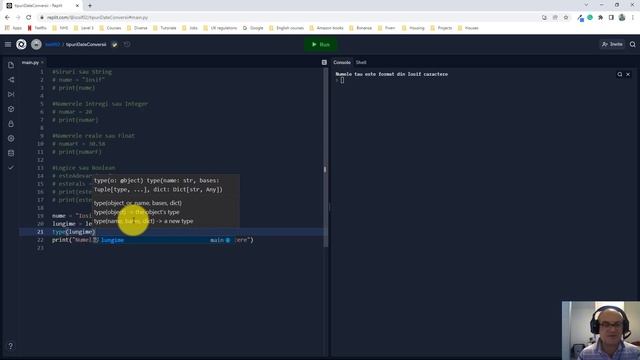The width and height of the screenshot is (640, 360).
Task: Reload the page with the browser refresh button
Action: [x=29, y=18]
